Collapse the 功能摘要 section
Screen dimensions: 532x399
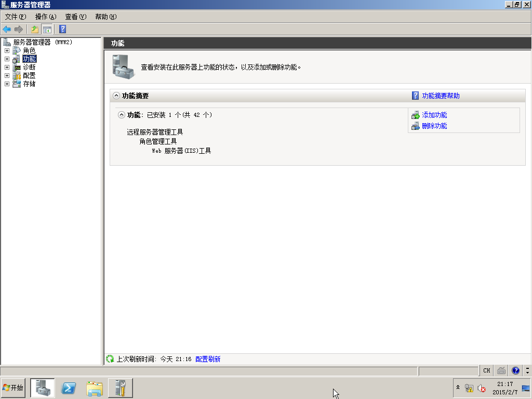[x=116, y=96]
